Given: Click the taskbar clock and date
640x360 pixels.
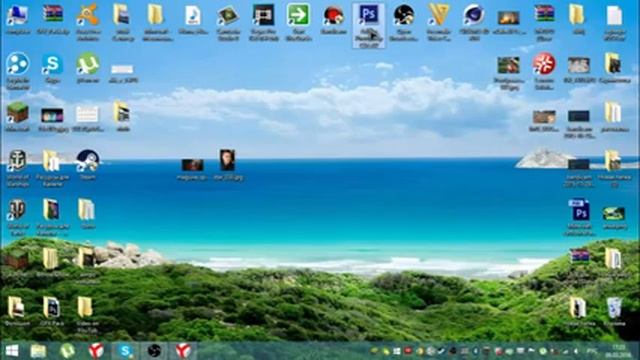Looking at the screenshot, I should click(618, 351).
